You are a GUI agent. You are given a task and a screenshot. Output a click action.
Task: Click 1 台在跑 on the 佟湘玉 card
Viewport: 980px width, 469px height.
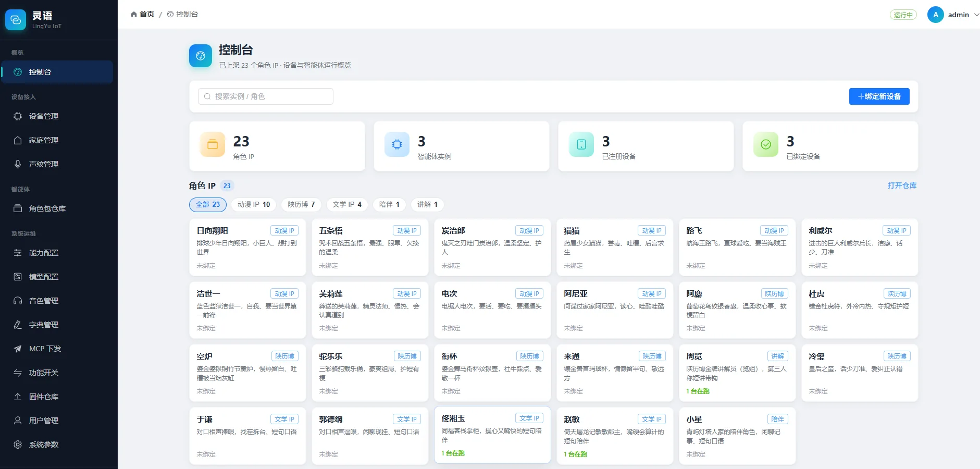click(x=453, y=453)
